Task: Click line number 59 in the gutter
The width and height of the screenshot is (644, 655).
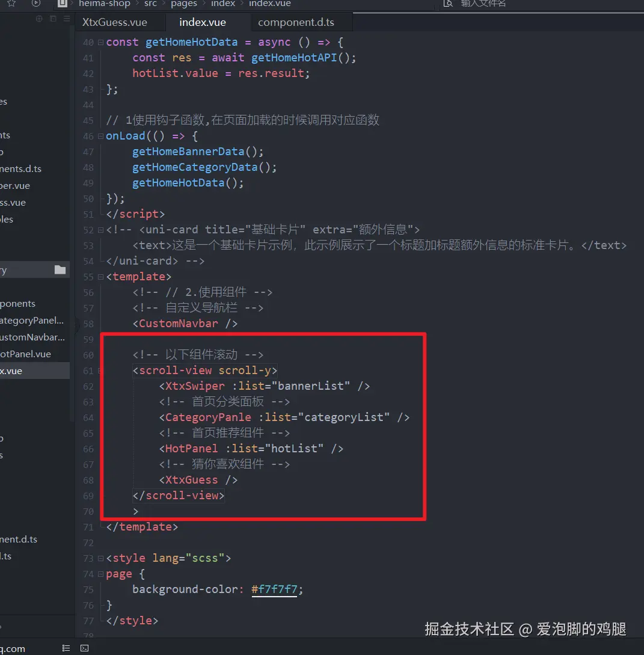Action: 88,340
